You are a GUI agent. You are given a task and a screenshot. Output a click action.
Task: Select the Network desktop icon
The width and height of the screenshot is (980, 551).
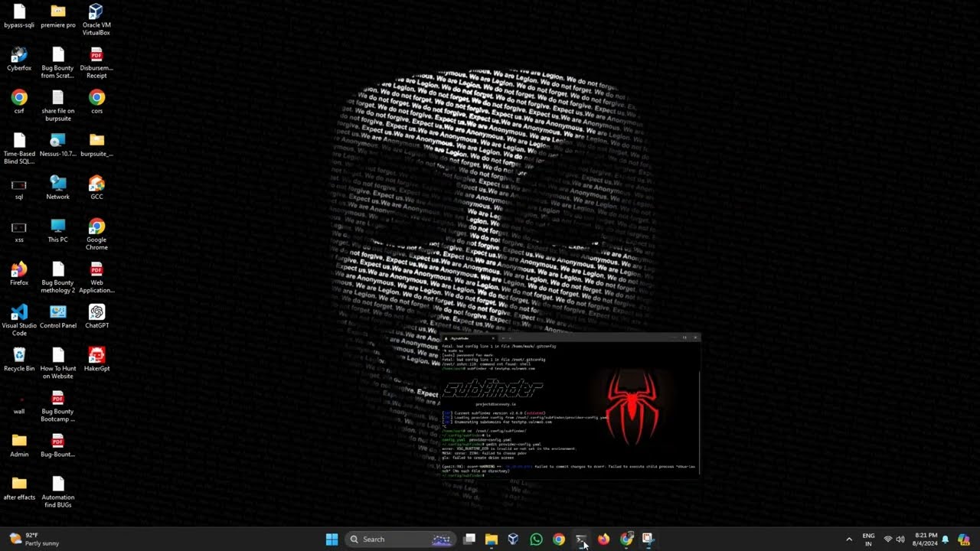(x=58, y=188)
